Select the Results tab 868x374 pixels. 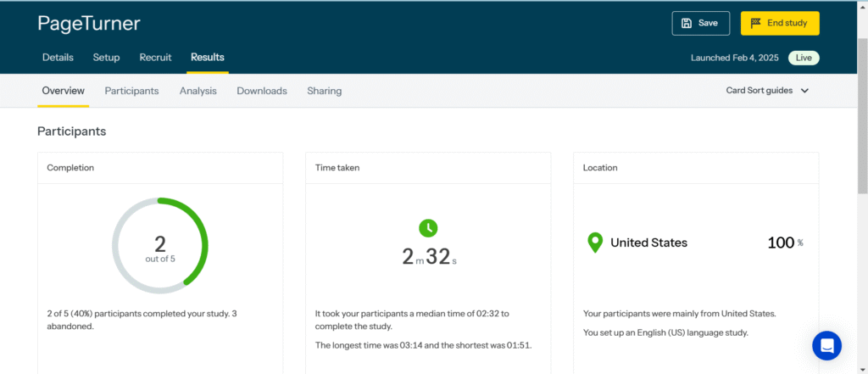point(208,57)
